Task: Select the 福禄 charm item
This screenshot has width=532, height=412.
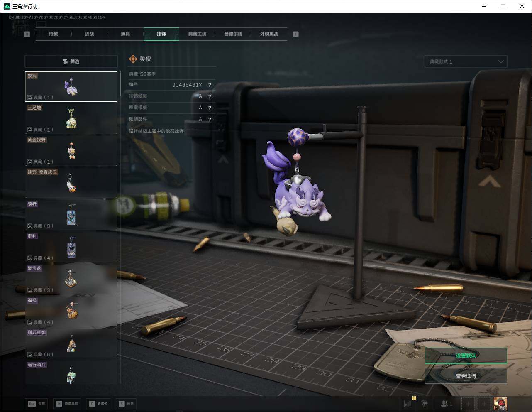Action: [71, 311]
